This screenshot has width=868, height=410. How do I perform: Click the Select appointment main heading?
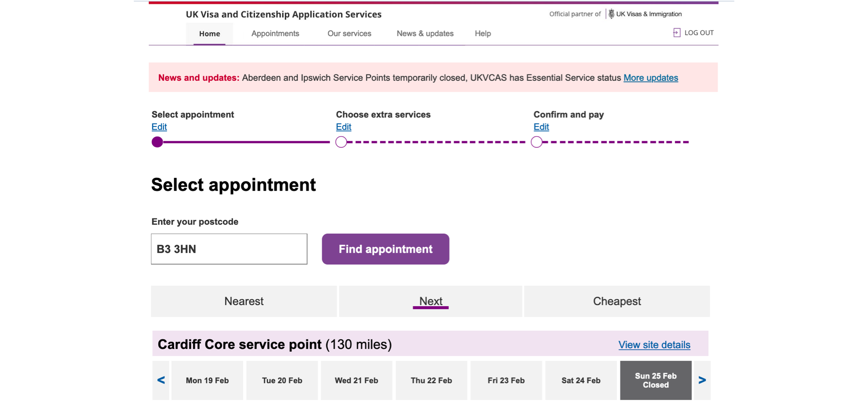[x=233, y=185]
